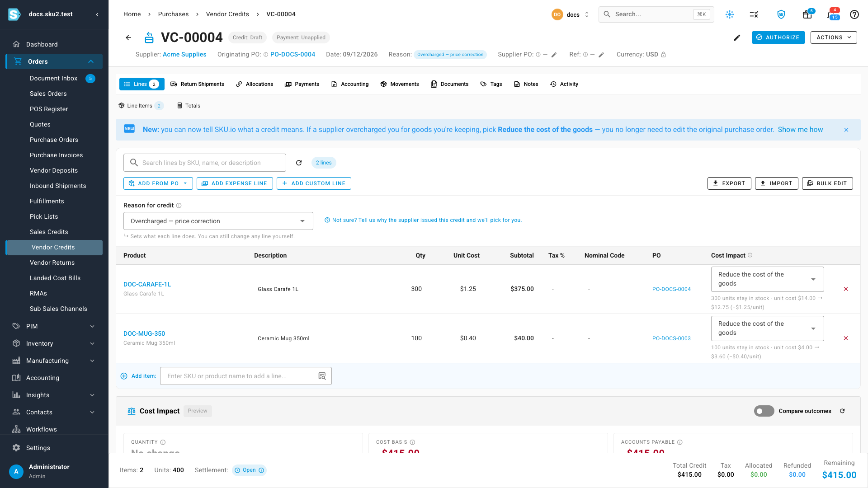Switch to the Return Shipments tab

pos(197,84)
